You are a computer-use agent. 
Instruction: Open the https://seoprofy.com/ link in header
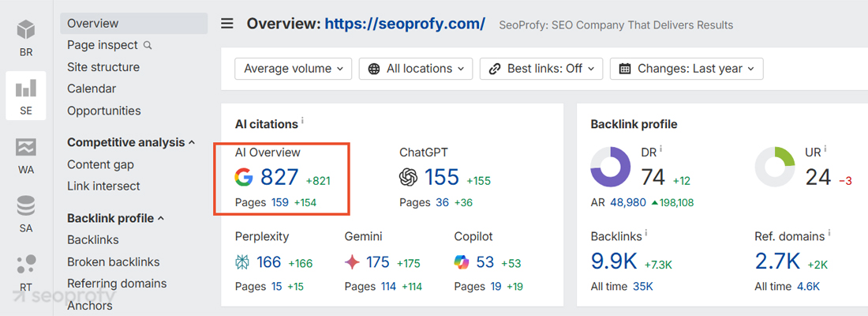(405, 24)
